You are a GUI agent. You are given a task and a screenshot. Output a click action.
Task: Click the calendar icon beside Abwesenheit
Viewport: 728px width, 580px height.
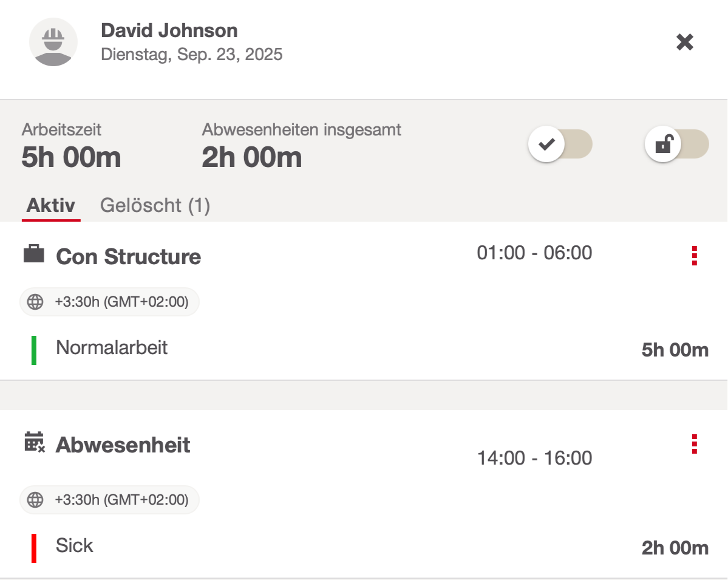(34, 443)
